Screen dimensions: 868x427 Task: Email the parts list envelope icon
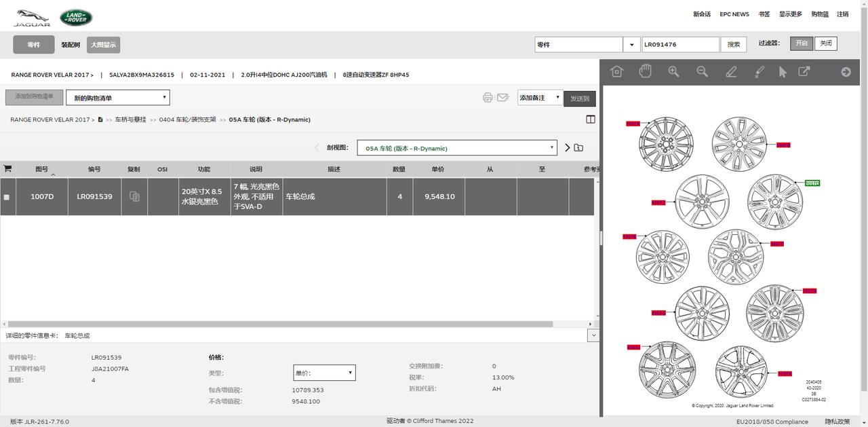[502, 98]
